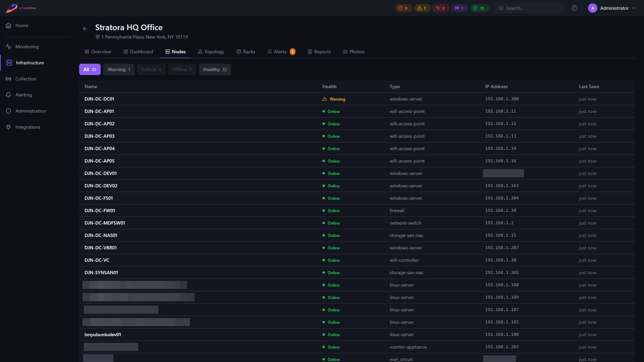Select the All 23 filter
This screenshot has height=362, width=644.
coord(90,69)
